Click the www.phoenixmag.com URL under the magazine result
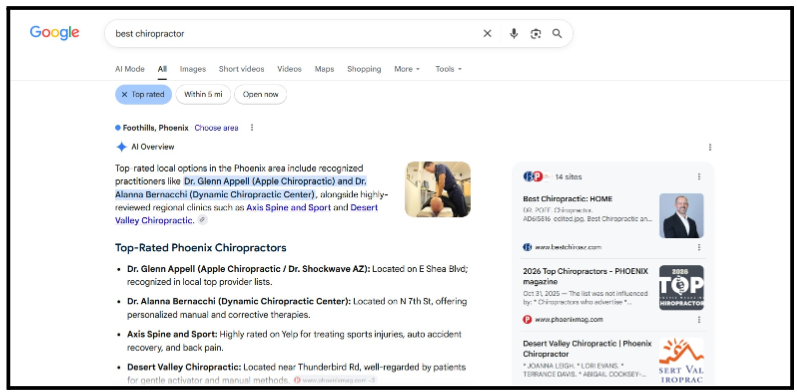This screenshot has width=797, height=392. [569, 320]
